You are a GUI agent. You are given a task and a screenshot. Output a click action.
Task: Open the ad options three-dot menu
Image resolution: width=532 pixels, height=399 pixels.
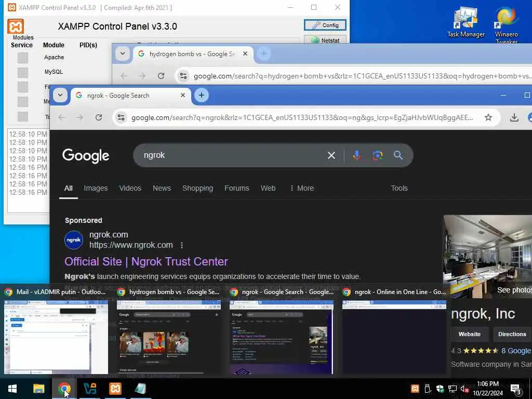pos(182,245)
